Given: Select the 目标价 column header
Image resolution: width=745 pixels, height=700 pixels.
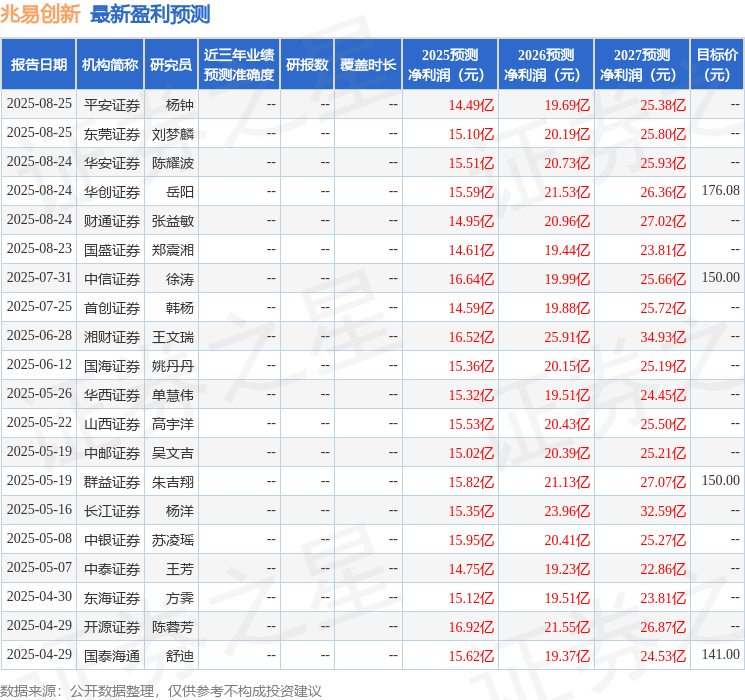Looking at the screenshot, I should point(717,65).
